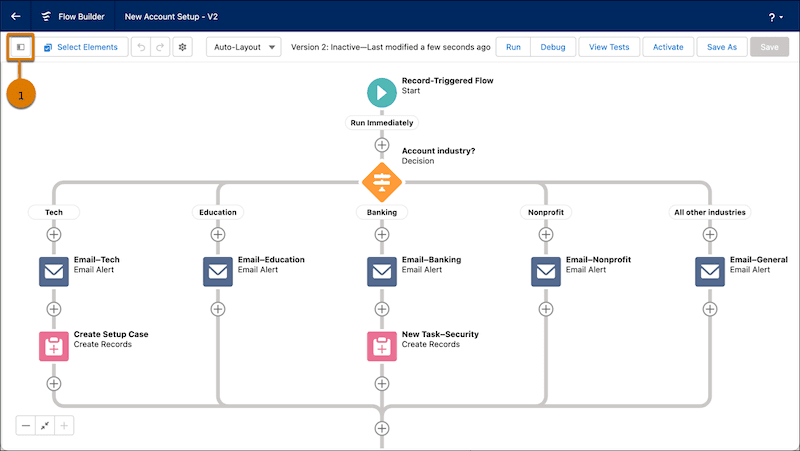Click the Education outcome label
Screen dimensions: 800x451
[x=218, y=212]
